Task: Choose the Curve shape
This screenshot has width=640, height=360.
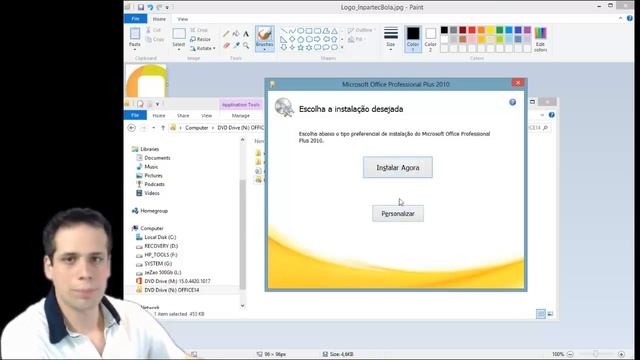Action: coord(292,31)
